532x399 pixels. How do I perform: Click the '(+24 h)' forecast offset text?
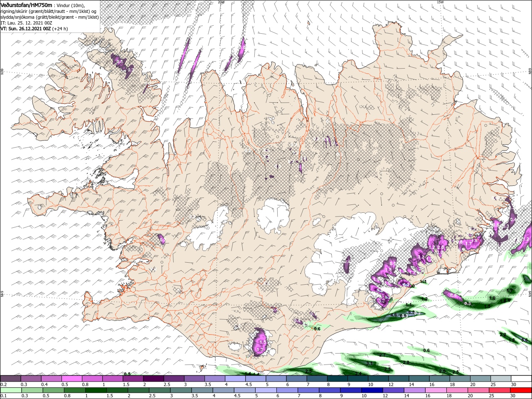[x=60, y=29]
